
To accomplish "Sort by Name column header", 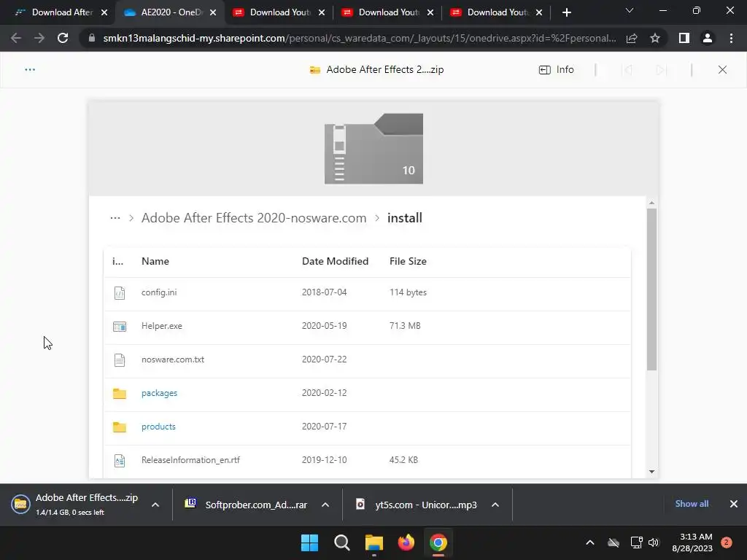I will coord(155,261).
